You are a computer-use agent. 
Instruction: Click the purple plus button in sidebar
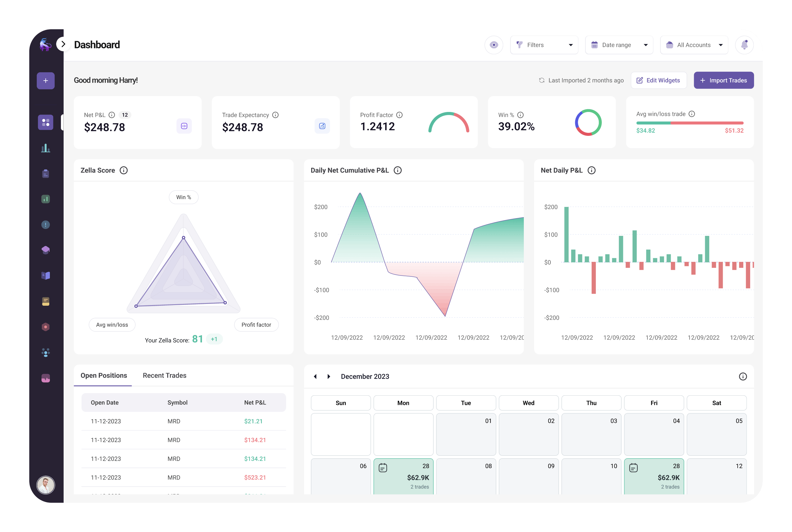pyautogui.click(x=45, y=81)
